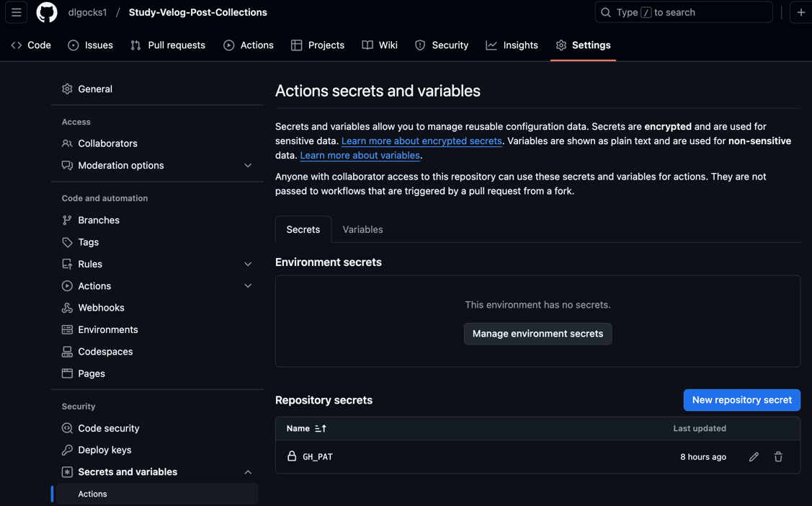Screen dimensions: 812x506
Task: Open the Pull requests tab
Action: pos(169,45)
